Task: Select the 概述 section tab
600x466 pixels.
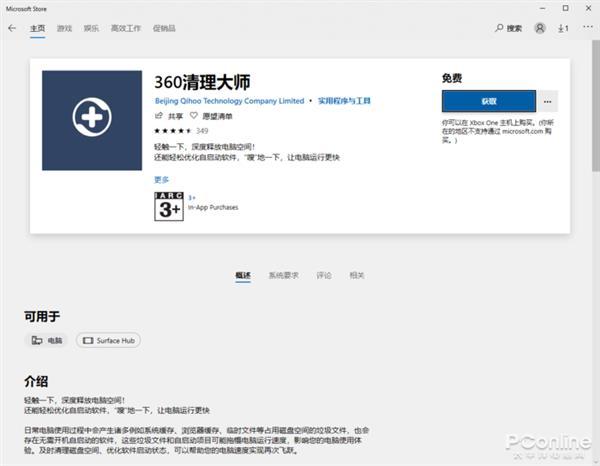Action: tap(243, 275)
